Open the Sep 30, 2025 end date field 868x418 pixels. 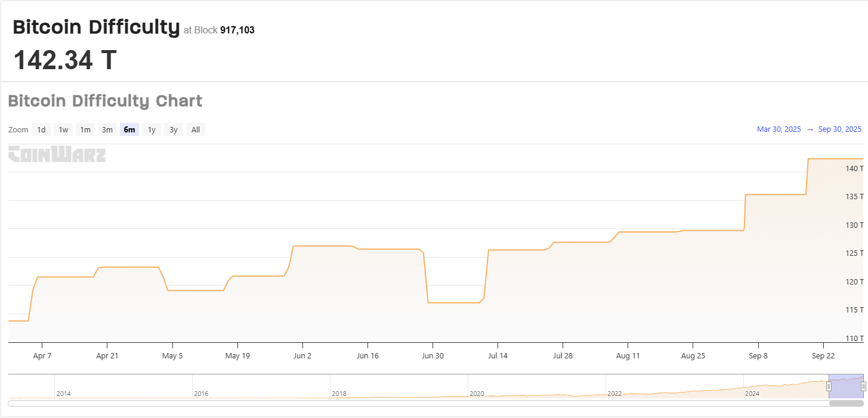click(x=840, y=129)
